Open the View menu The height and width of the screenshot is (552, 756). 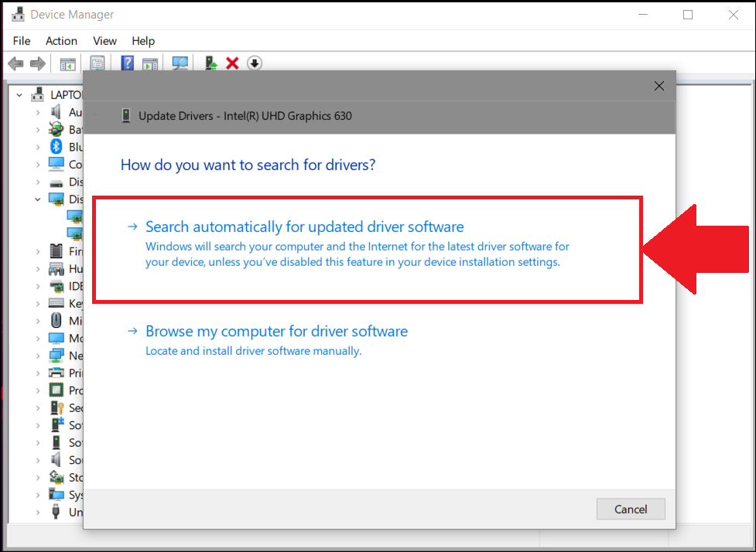[x=104, y=41]
